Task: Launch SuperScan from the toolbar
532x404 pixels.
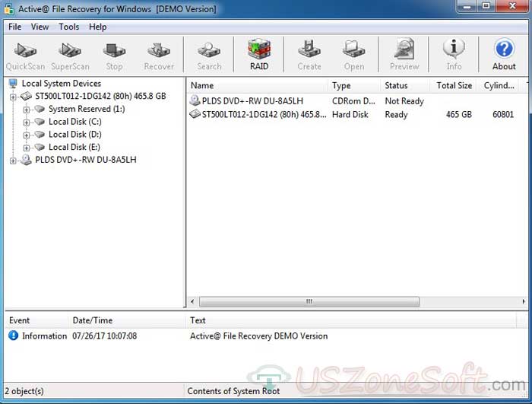Action: (70, 56)
